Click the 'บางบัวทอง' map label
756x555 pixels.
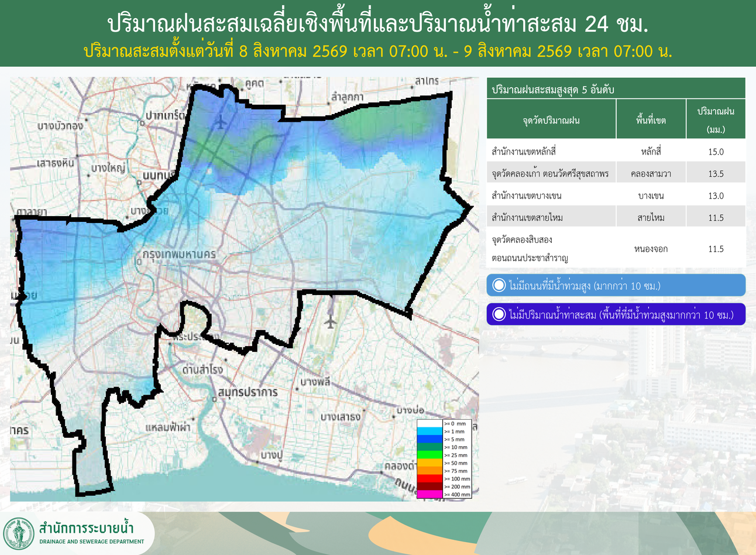tap(60, 125)
